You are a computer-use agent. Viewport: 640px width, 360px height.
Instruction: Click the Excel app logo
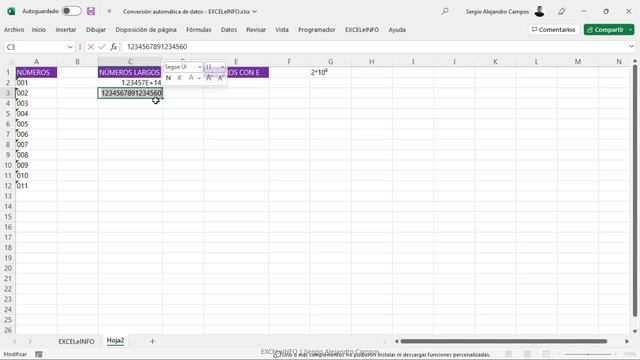pyautogui.click(x=11, y=11)
